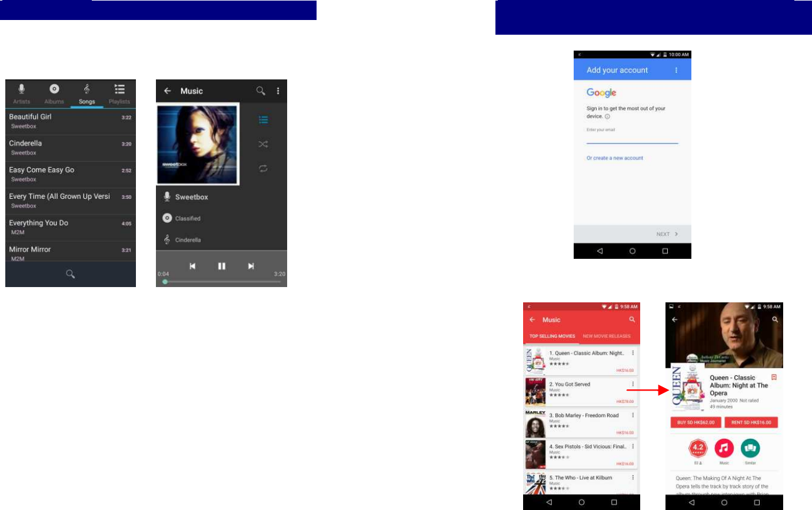The image size is (812, 510).
Task: Search from the Queen movie details page
Action: (x=775, y=319)
